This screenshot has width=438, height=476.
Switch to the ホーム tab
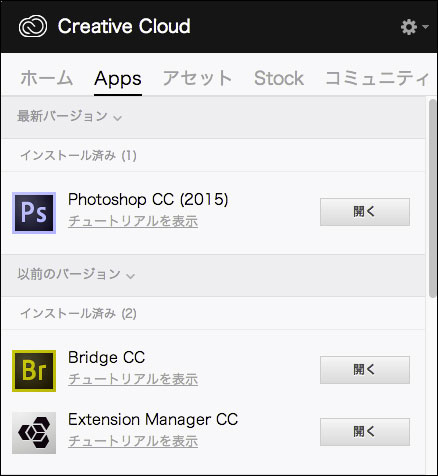[47, 78]
